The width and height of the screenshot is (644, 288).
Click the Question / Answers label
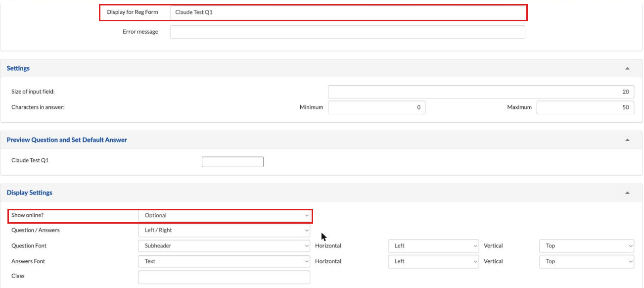coord(36,230)
